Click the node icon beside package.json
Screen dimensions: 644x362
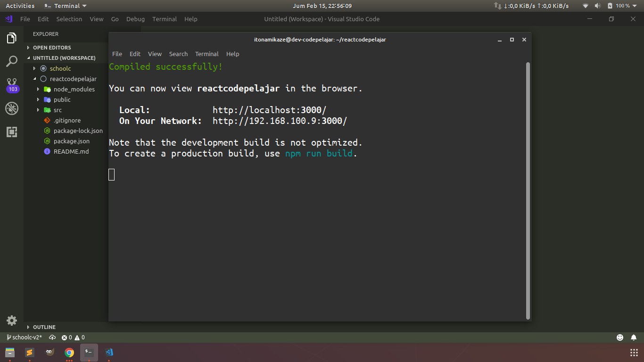point(47,141)
